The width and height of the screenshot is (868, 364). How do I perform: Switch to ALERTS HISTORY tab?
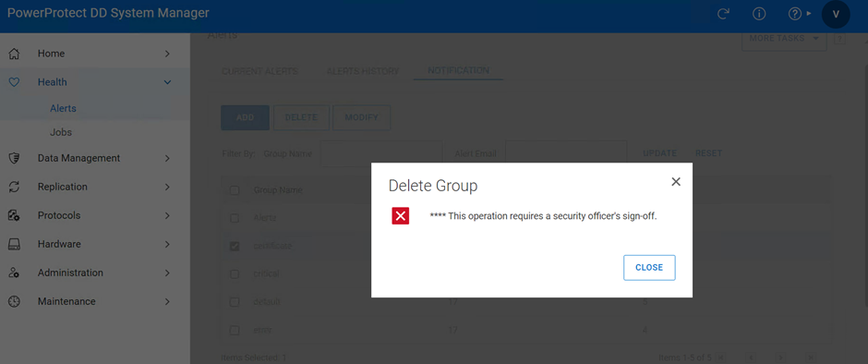click(x=363, y=71)
